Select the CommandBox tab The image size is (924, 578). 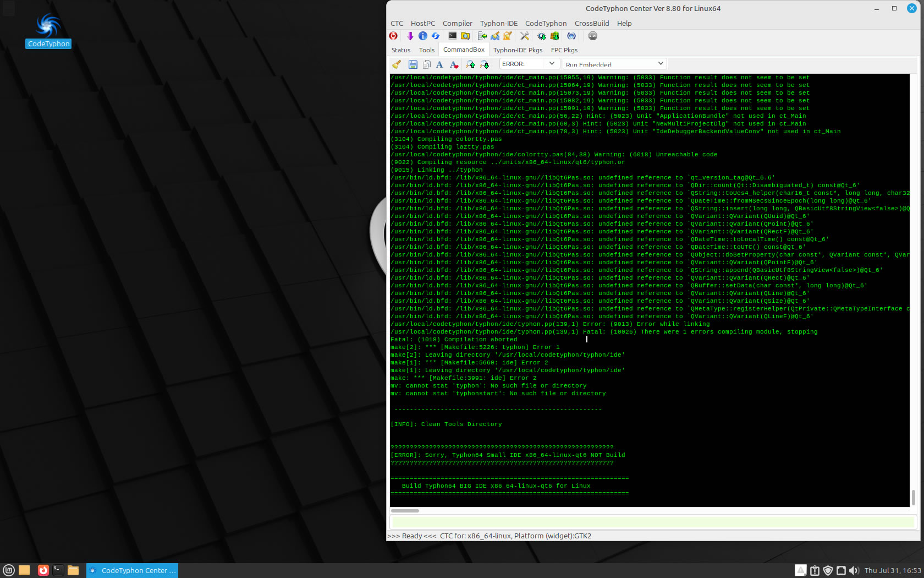click(x=464, y=50)
